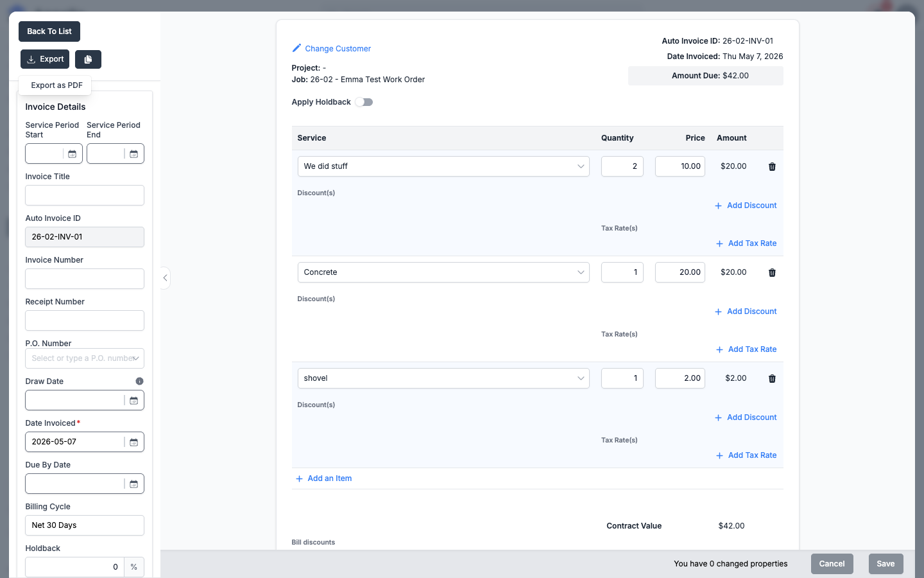
Task: Click the Cancel button
Action: pos(832,564)
